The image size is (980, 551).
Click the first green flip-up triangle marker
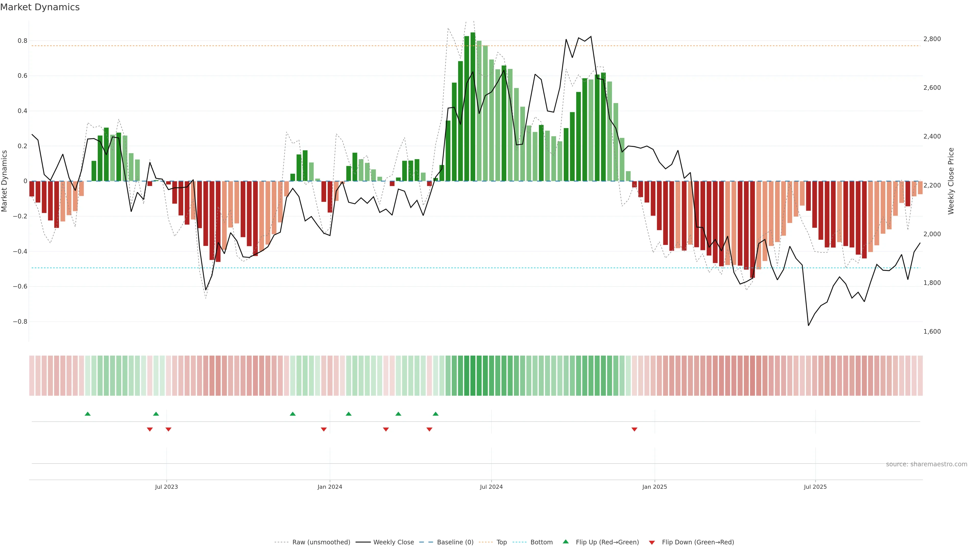pos(88,414)
